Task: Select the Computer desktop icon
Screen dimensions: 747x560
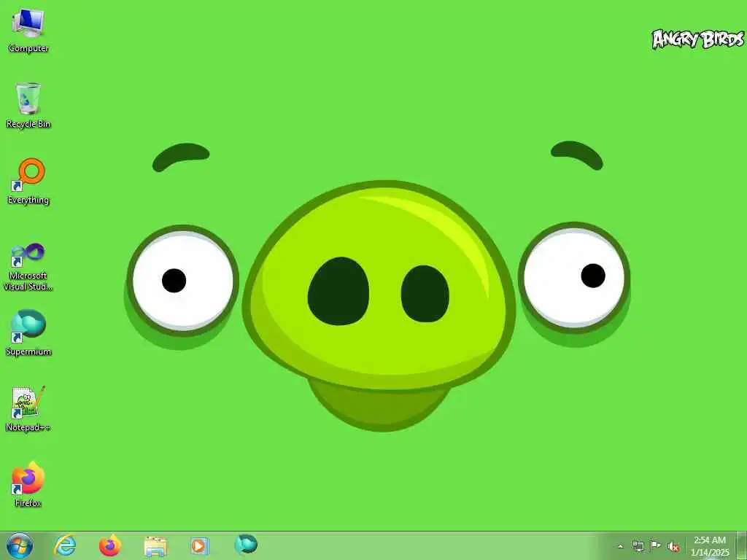Action: (x=28, y=31)
